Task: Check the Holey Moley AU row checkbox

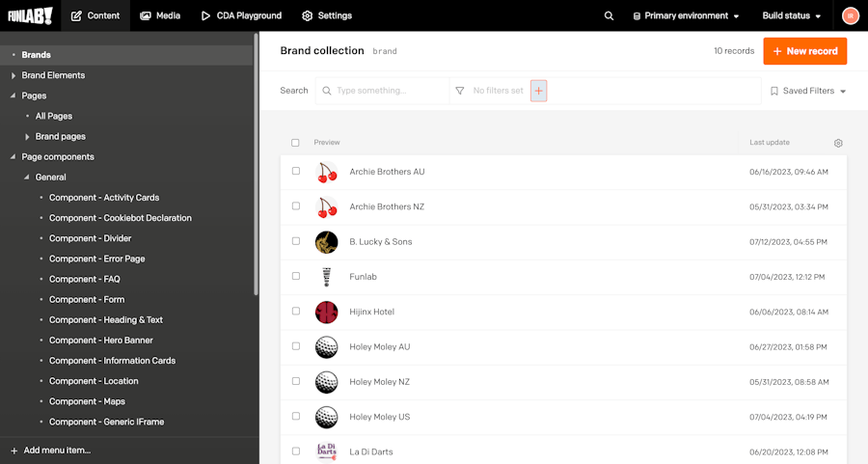Action: [x=296, y=346]
